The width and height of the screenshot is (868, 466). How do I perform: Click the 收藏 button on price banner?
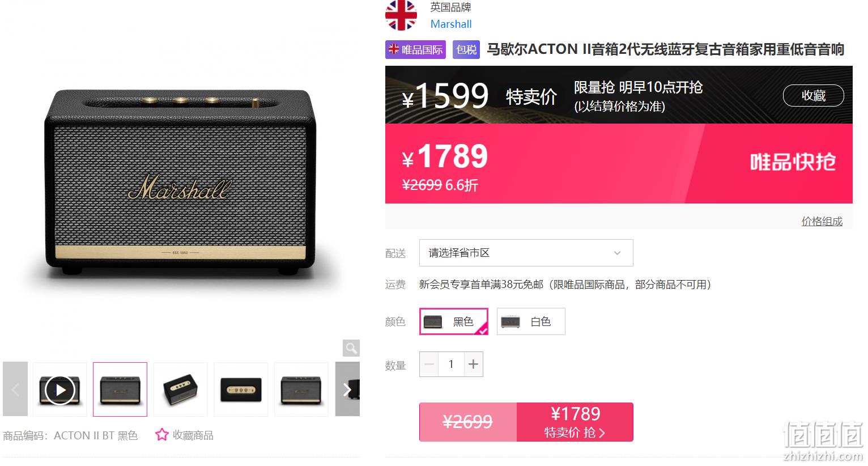[813, 96]
